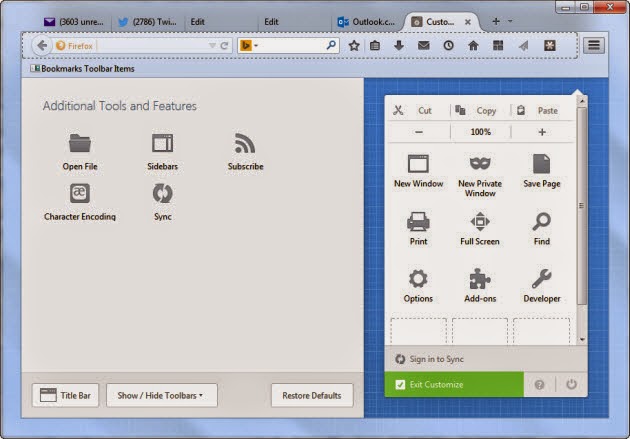Close the Custo... tab
Viewport: 630px width, 439px height.
tap(468, 22)
